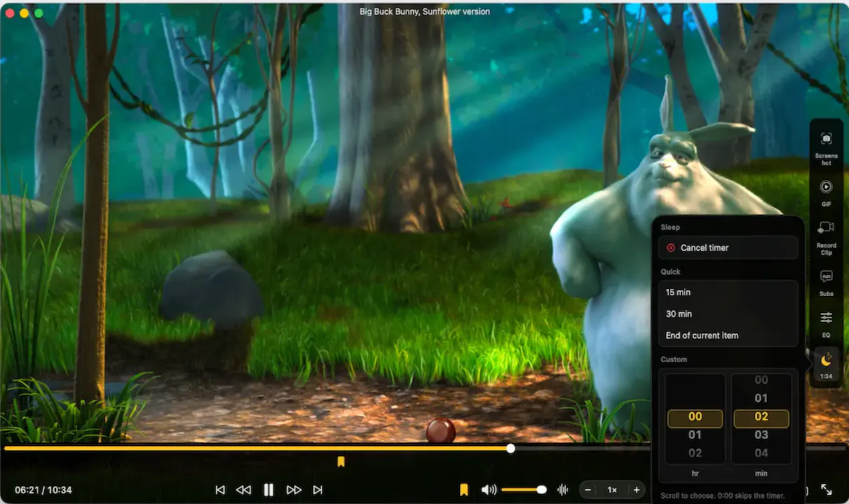This screenshot has height=504, width=849.
Task: Select 01 above the highlighted minute value
Action: (x=761, y=398)
